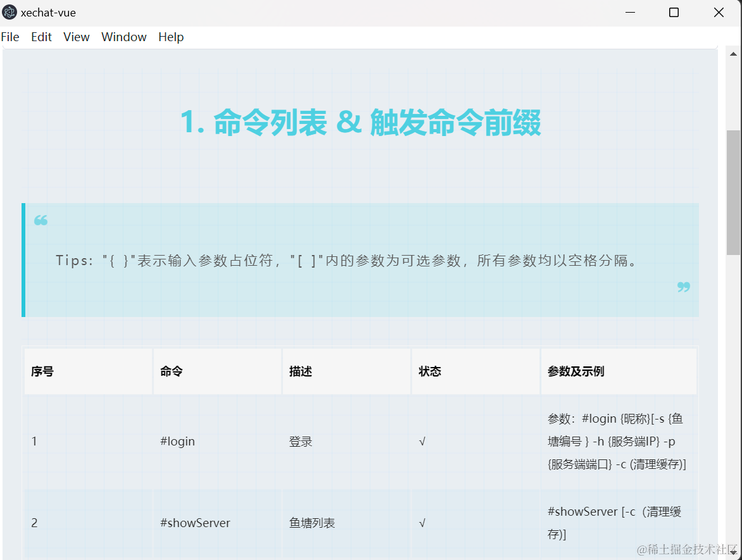
Task: Open the Edit menu
Action: 41,37
